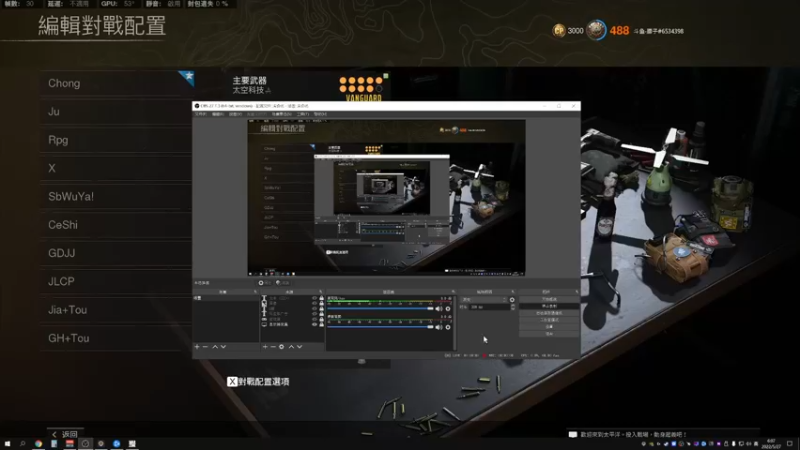
Task: Move the source down in the Sources panel
Action: pos(299,347)
